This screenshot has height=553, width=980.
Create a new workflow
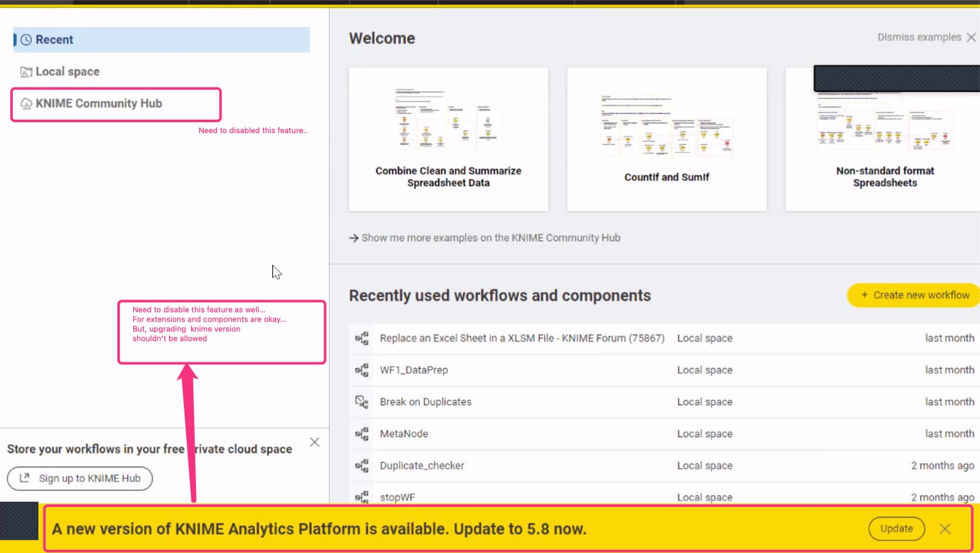click(914, 295)
